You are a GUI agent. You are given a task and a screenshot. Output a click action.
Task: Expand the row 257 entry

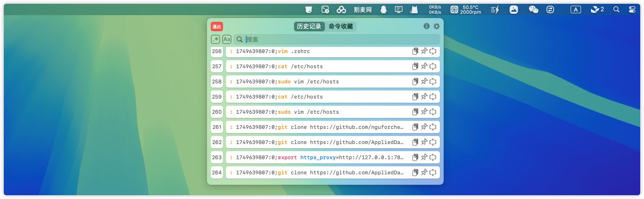pos(433,66)
